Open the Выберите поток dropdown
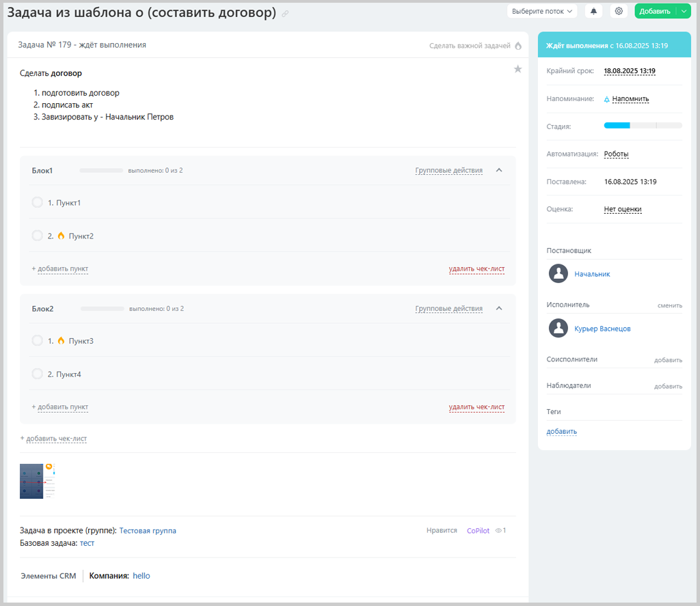 point(542,12)
